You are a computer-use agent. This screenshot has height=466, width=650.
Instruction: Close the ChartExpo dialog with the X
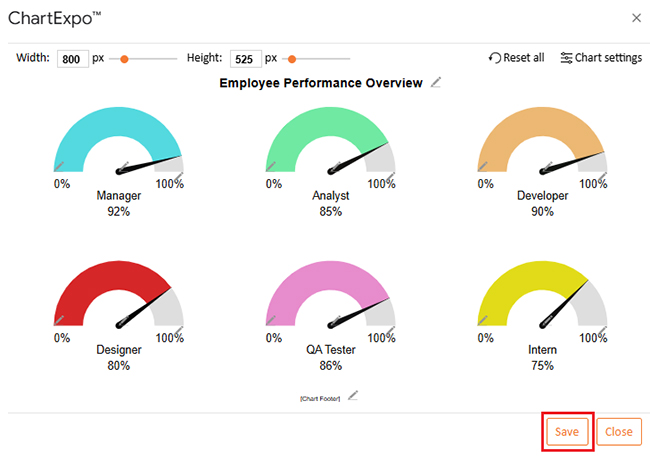click(637, 18)
